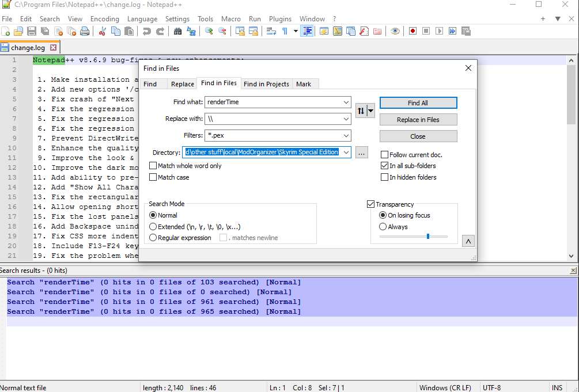Open the Encoding menu
Screen dimensions: 579x392
(x=105, y=19)
